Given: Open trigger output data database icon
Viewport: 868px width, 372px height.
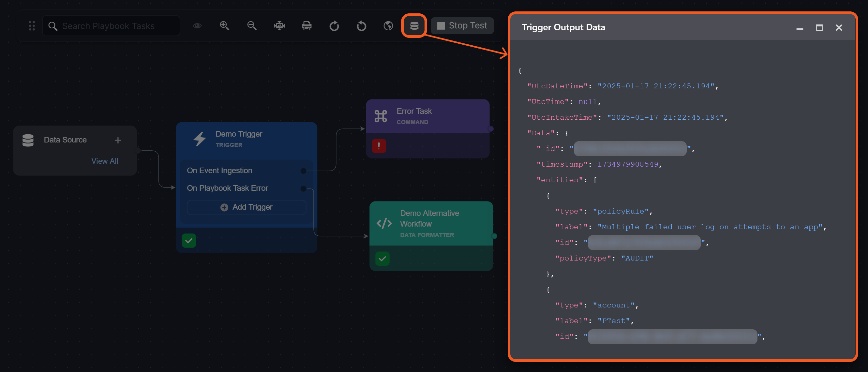Looking at the screenshot, I should [414, 26].
